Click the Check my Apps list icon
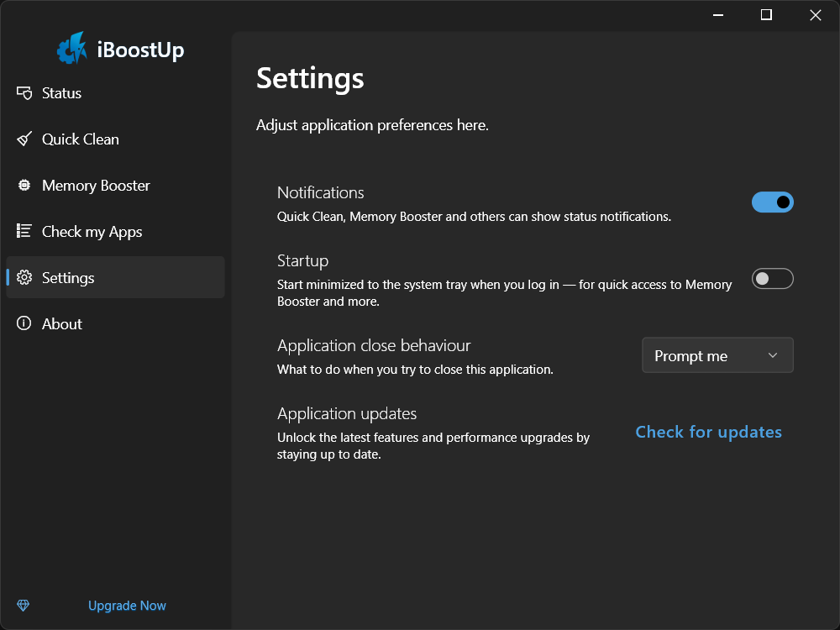The image size is (840, 630). (24, 231)
